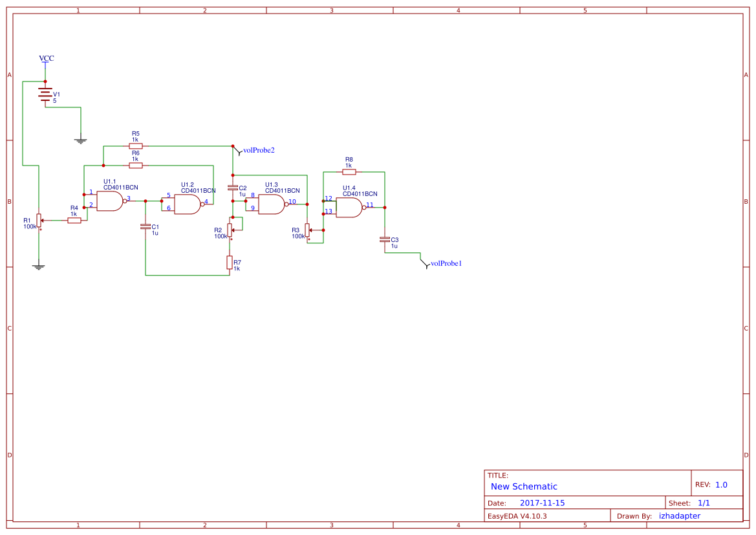The width and height of the screenshot is (756, 535).
Task: Click the R8 1k label
Action: 349,166
